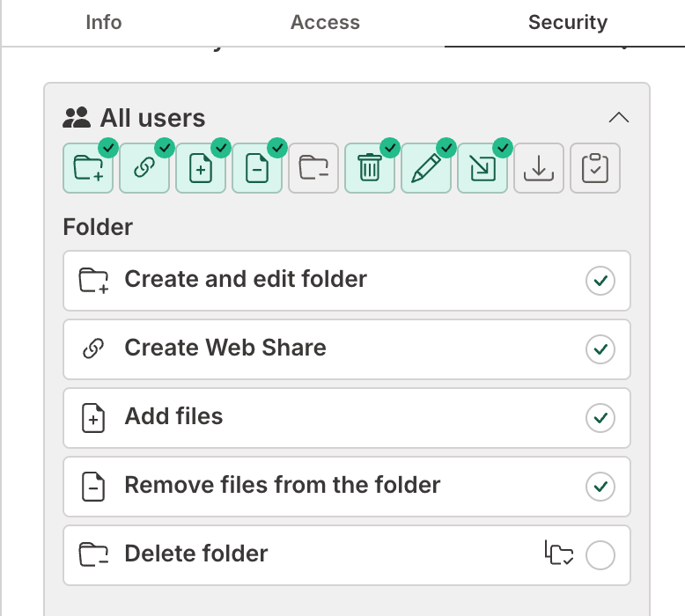Toggle the Web Share link icon
685x616 pixels.
click(x=144, y=168)
